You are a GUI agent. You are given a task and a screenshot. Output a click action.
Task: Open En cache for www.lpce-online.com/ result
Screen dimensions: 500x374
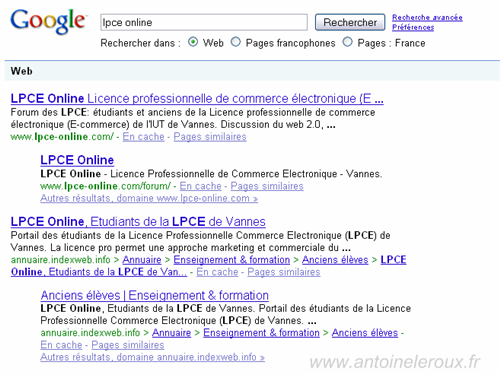coord(143,137)
